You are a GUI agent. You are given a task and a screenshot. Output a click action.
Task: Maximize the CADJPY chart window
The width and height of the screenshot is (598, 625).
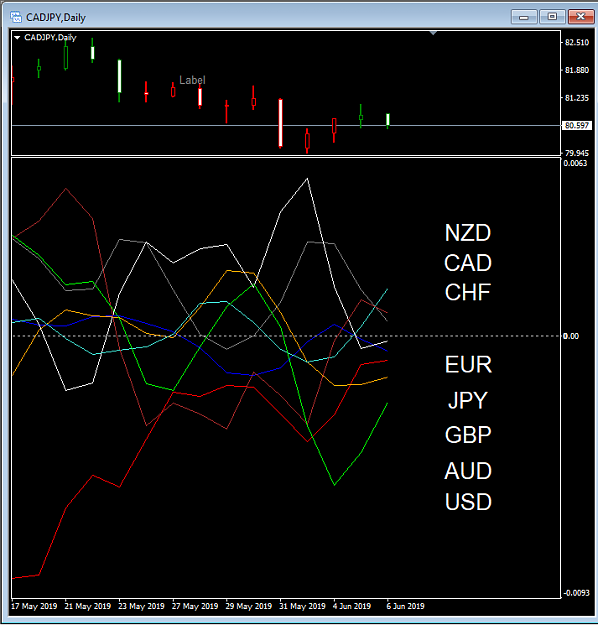click(552, 17)
